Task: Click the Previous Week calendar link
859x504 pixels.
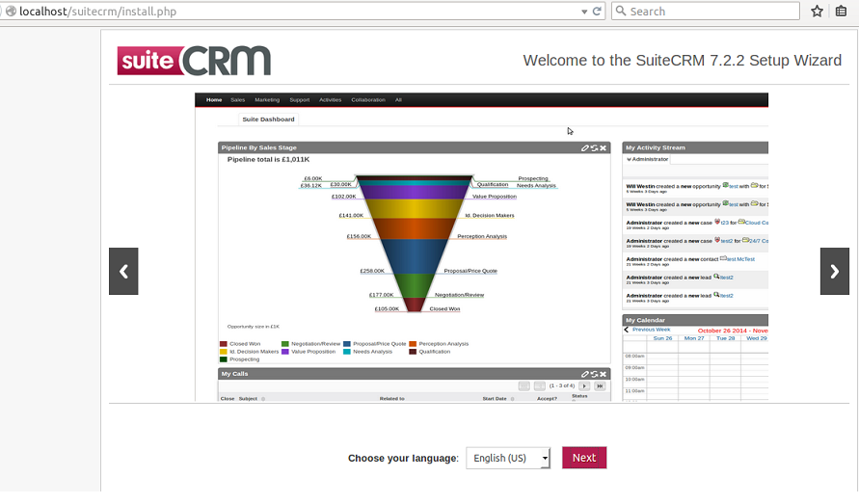Action: pos(651,330)
